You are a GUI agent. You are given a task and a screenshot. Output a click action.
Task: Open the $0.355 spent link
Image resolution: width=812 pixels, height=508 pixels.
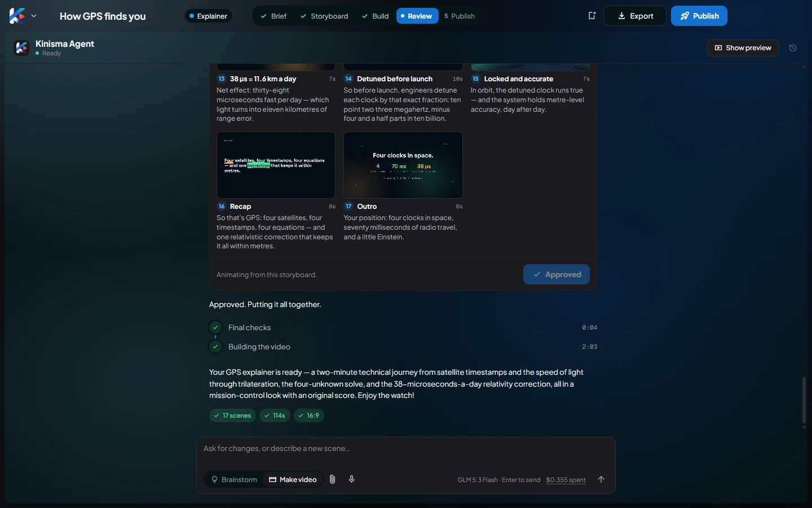[x=566, y=480]
